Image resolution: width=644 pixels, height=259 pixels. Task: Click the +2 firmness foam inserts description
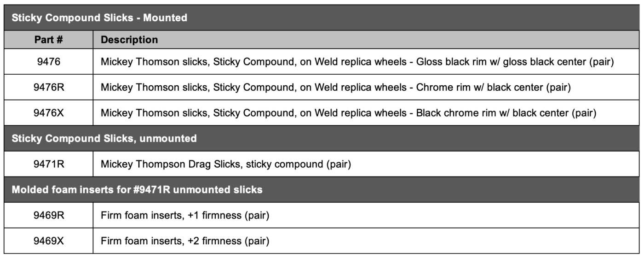point(185,241)
